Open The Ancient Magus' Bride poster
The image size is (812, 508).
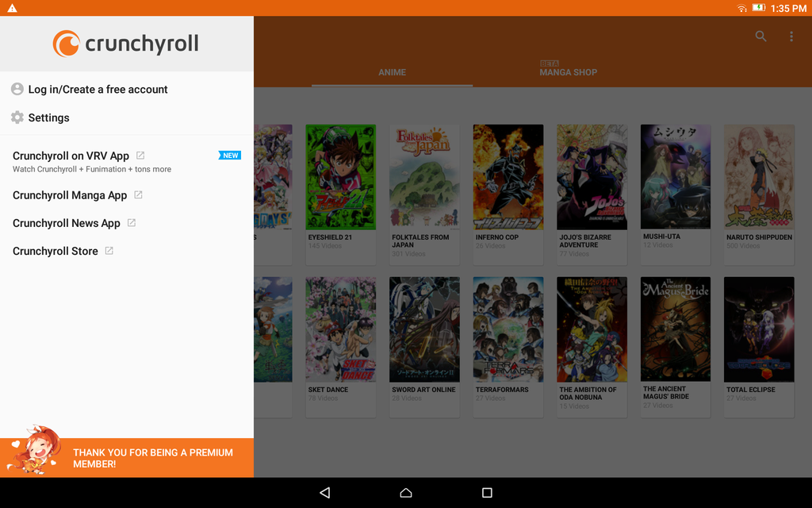click(x=676, y=329)
